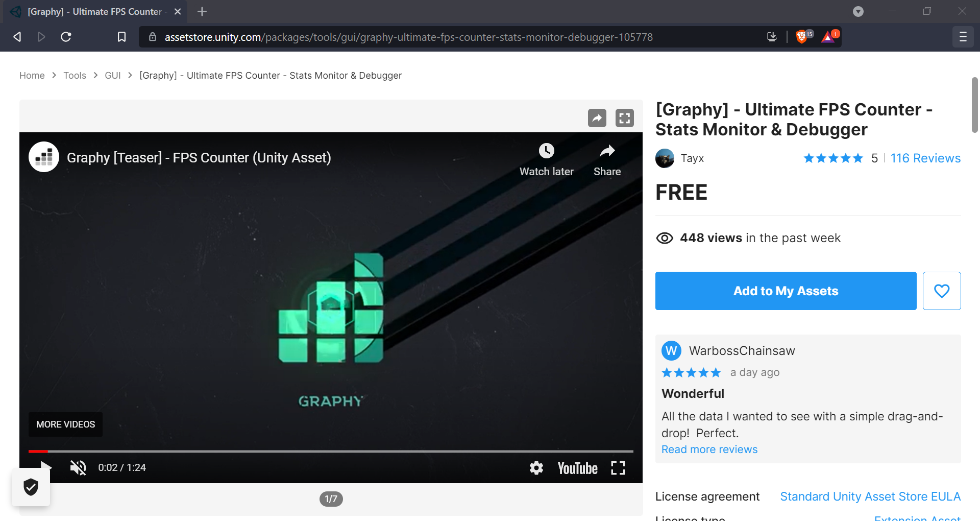
Task: Open the tab search dropdown in the title bar
Action: pos(859,11)
